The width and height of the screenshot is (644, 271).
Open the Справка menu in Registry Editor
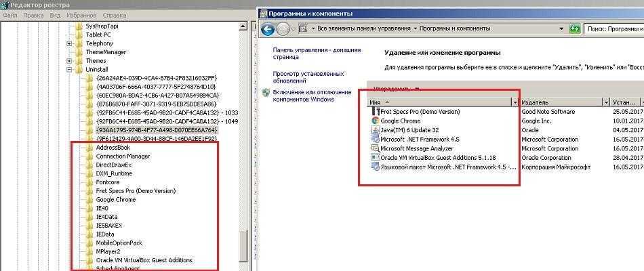[115, 15]
